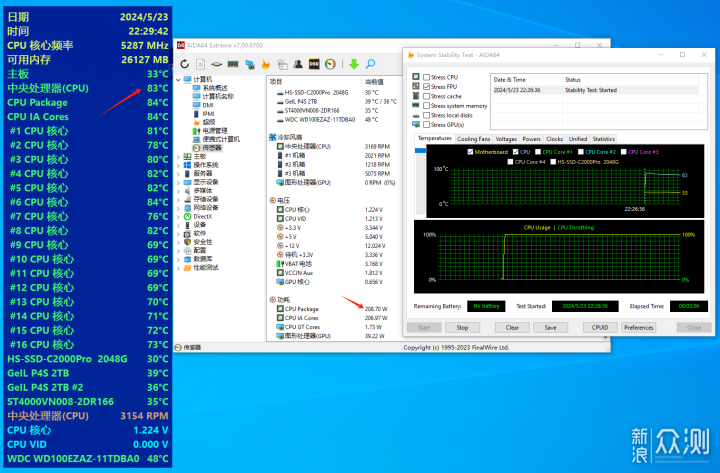
Task: Switch to the Voltages tab
Action: (506, 139)
